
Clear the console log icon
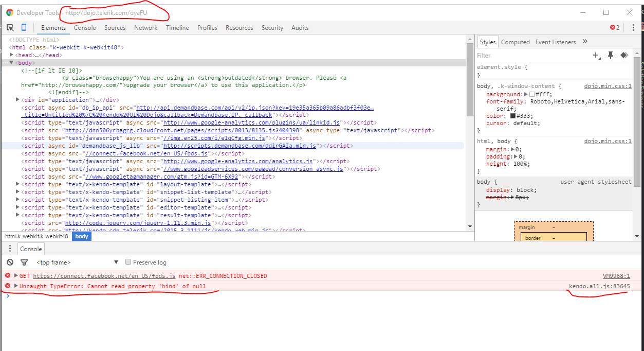(10, 262)
